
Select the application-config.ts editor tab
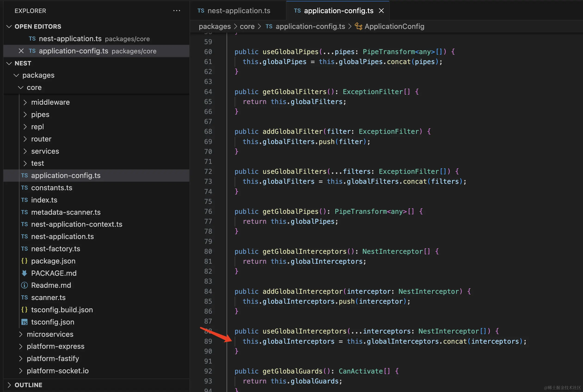pos(338,11)
